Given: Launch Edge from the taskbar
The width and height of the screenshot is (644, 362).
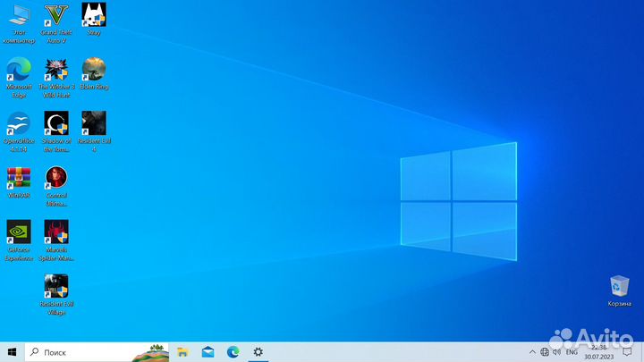Looking at the screenshot, I should click(x=233, y=352).
